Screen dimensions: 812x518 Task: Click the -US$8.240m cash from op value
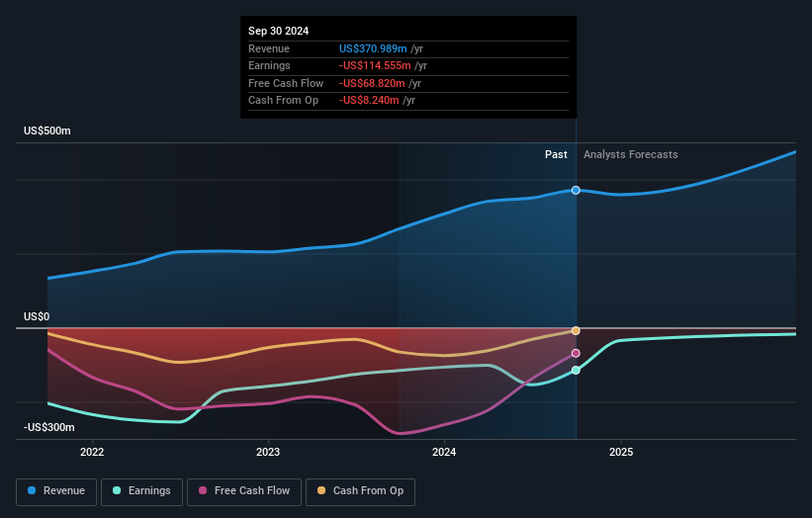click(369, 101)
